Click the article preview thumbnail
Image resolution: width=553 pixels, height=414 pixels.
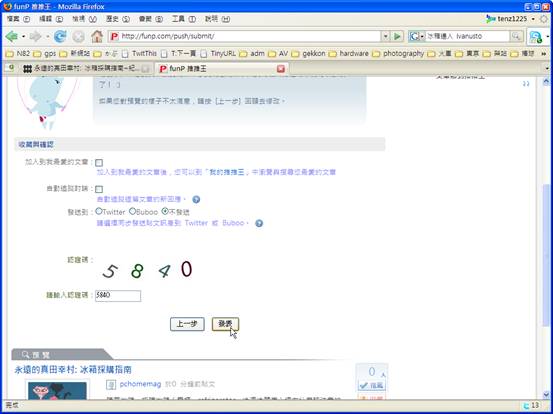(x=57, y=391)
